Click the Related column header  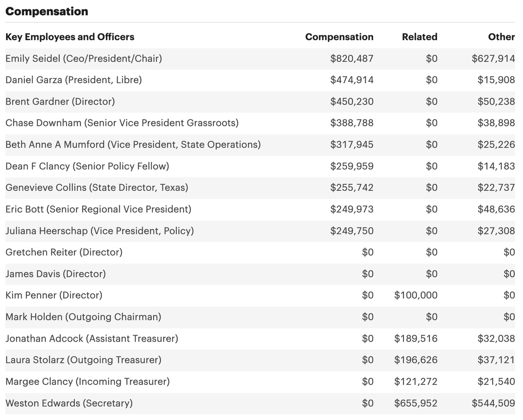pos(420,37)
